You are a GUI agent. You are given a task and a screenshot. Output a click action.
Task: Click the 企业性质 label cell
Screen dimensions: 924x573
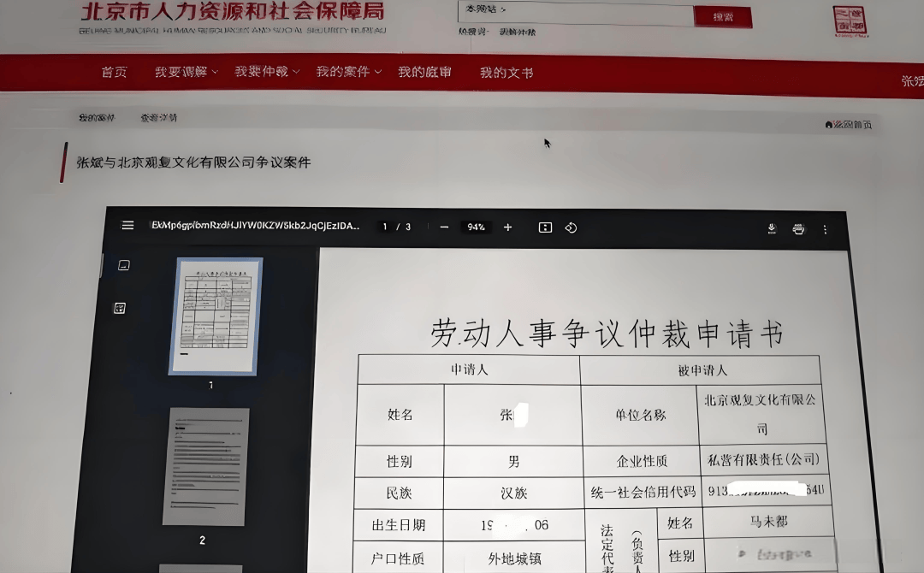(x=642, y=461)
